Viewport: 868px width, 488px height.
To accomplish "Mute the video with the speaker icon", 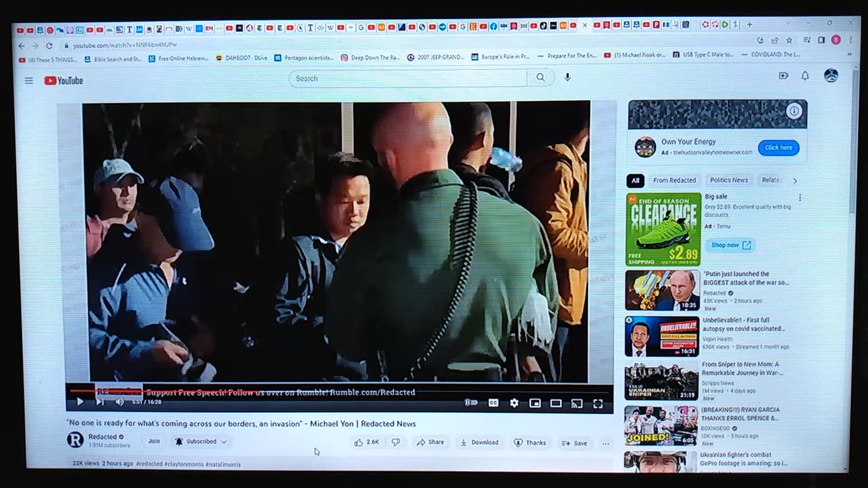I will (119, 402).
